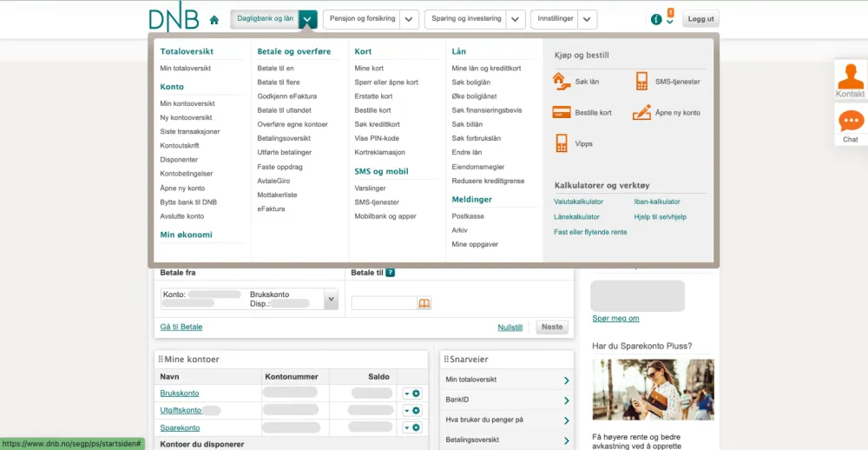The width and height of the screenshot is (868, 450).
Task: Click the green info icon in header
Action: pyautogui.click(x=656, y=19)
